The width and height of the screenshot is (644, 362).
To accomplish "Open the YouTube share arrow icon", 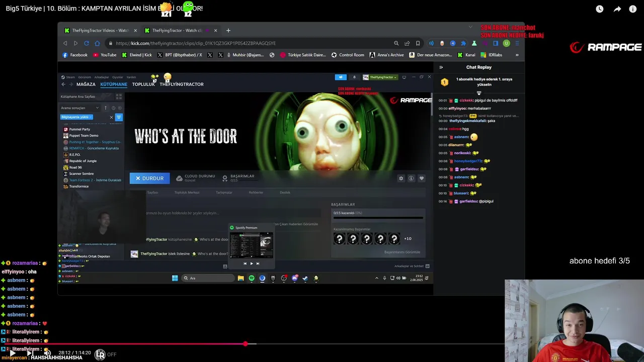I will (617, 9).
